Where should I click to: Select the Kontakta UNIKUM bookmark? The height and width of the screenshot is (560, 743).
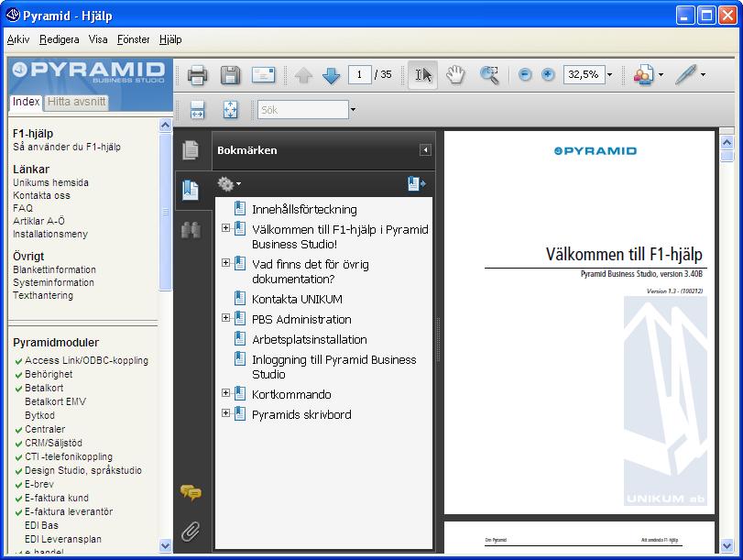[297, 299]
